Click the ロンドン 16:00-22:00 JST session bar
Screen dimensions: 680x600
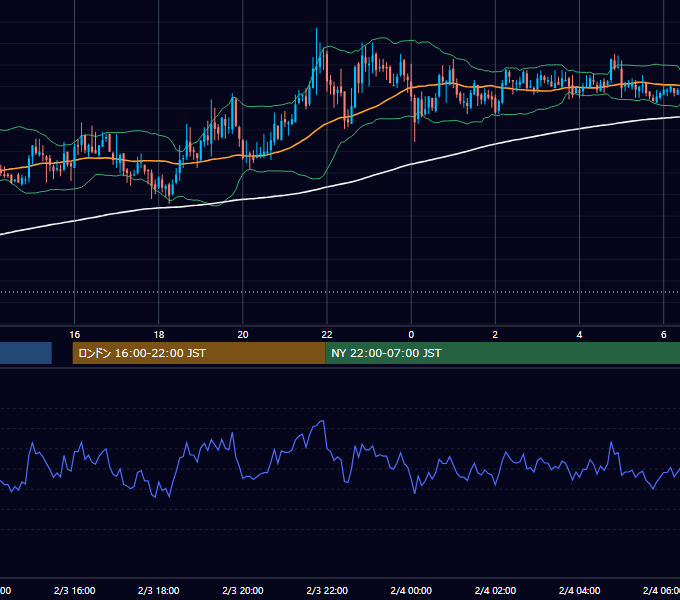[x=199, y=353]
